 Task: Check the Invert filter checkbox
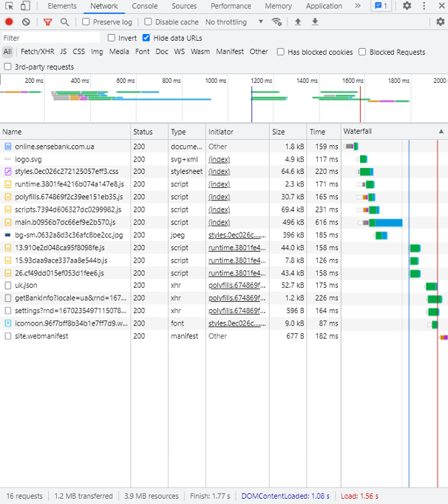[x=112, y=38]
